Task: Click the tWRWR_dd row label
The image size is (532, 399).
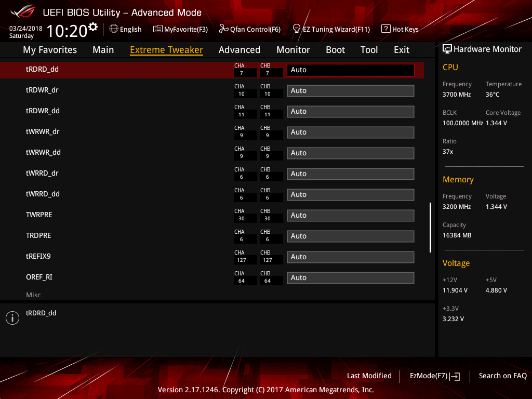Action: pyautogui.click(x=43, y=152)
